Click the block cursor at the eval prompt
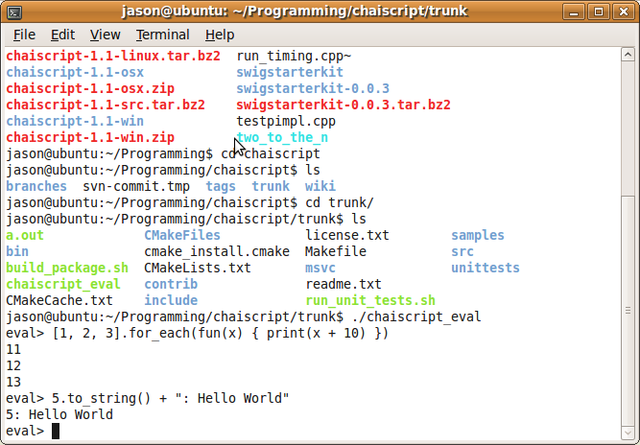 [x=56, y=431]
